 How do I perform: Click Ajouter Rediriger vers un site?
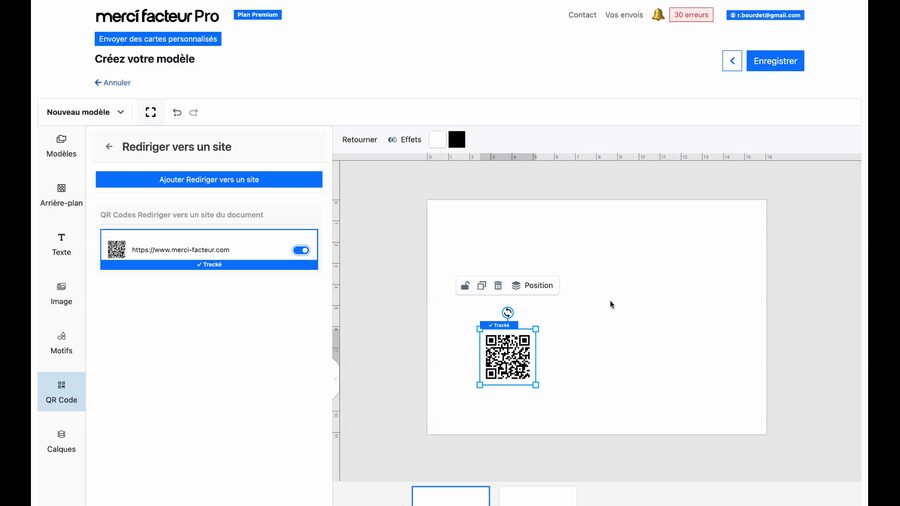click(209, 180)
